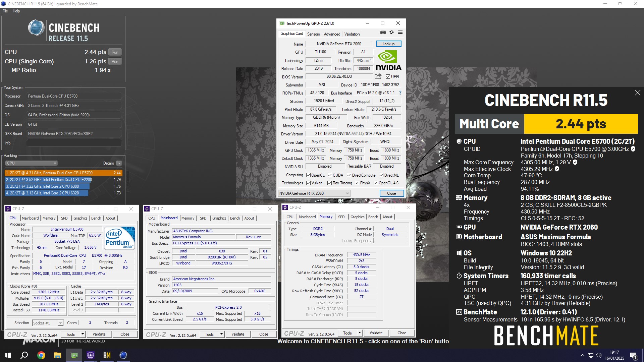Open the File menu in Cinebench
The image size is (644, 362).
(x=5, y=11)
